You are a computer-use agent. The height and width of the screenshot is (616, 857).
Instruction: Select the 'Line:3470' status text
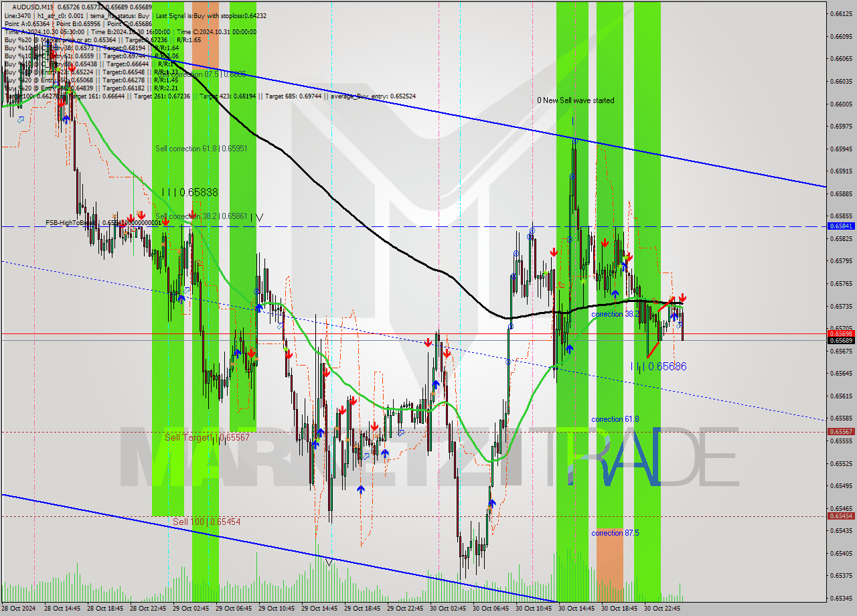17,15
